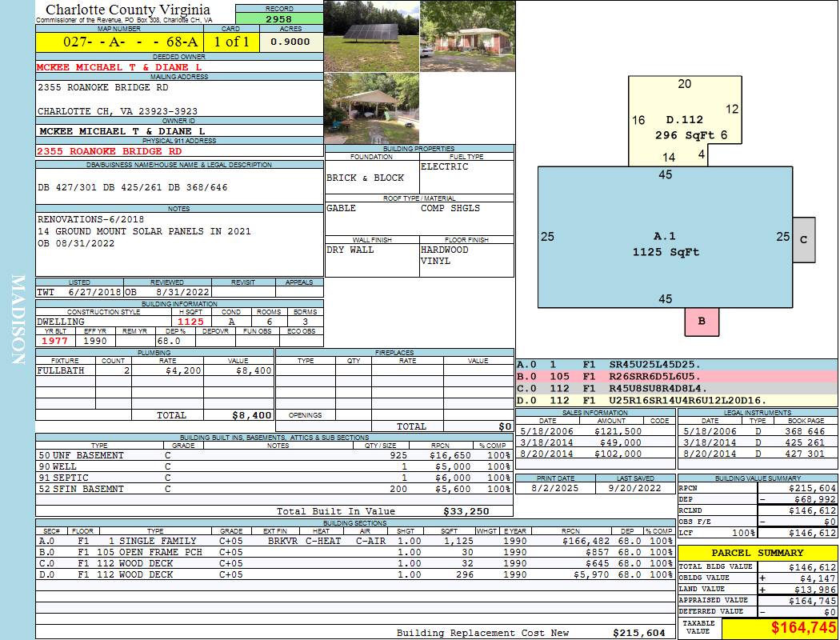Select the blue A.1 1125 SqFt sketch area
This screenshot has width=840, height=640.
pos(664,244)
